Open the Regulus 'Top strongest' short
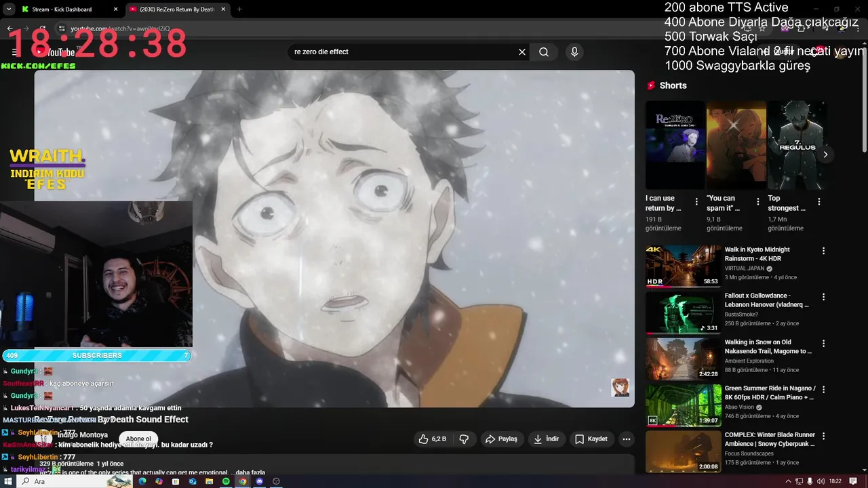This screenshot has height=488, width=868. [x=797, y=145]
